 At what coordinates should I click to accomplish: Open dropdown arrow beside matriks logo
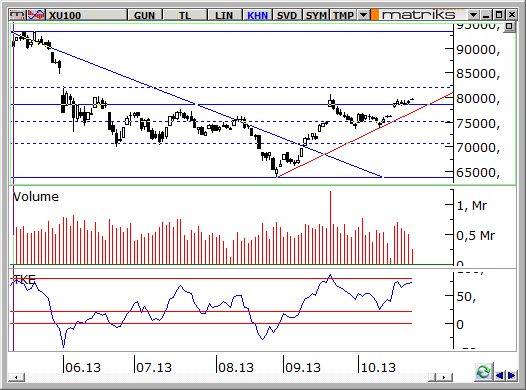click(x=473, y=15)
